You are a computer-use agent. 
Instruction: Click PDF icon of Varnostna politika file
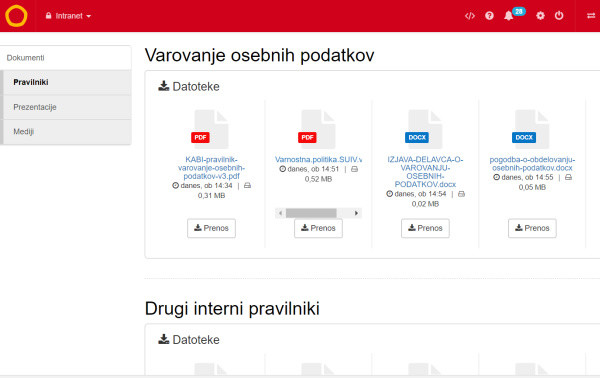click(x=318, y=129)
